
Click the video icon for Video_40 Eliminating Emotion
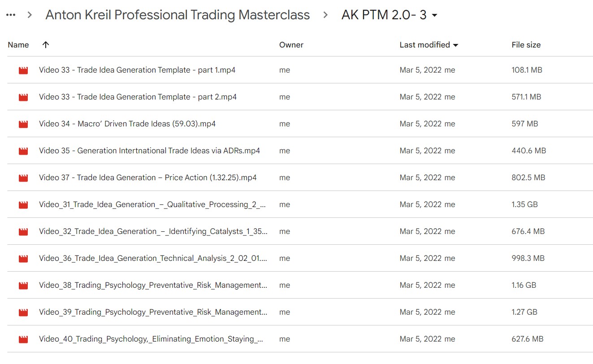click(23, 339)
